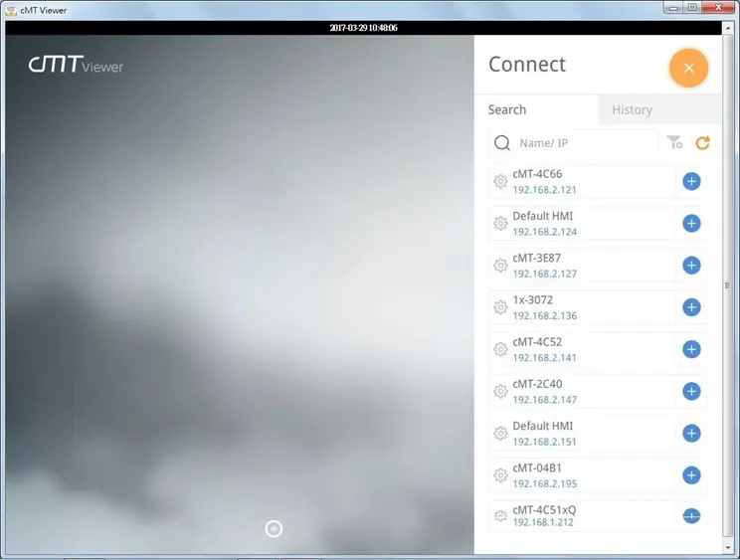Open settings gear for cMT-2C40

point(500,391)
